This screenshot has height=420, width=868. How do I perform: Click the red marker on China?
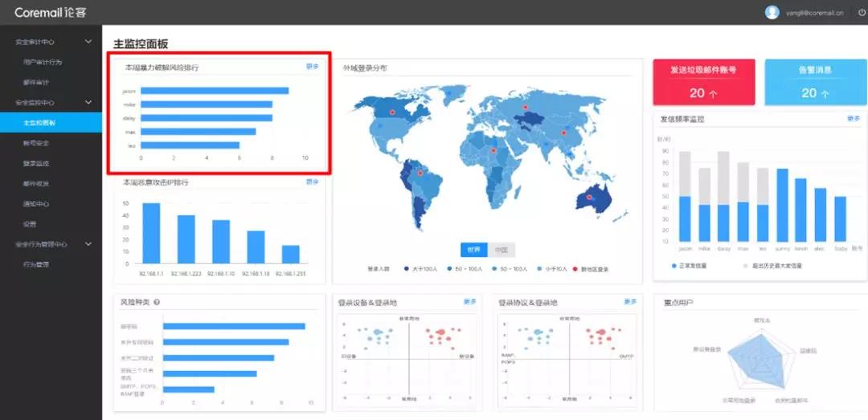click(563, 133)
